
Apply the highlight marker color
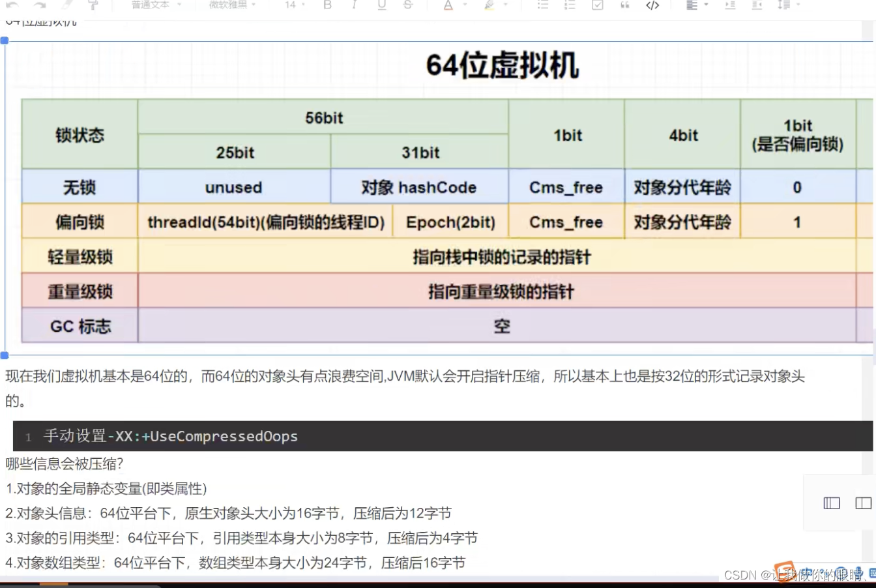click(x=489, y=5)
